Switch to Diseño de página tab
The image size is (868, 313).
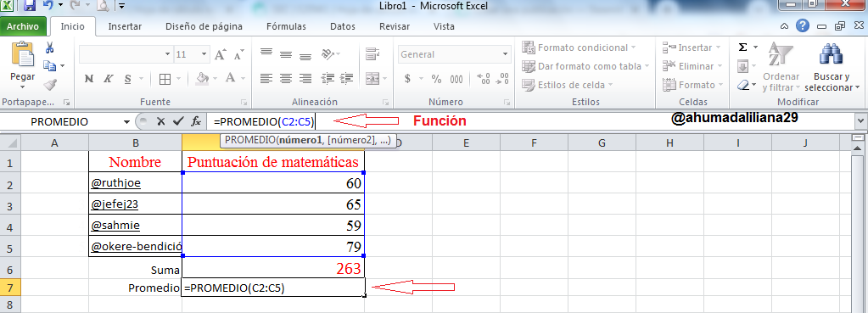(x=204, y=26)
